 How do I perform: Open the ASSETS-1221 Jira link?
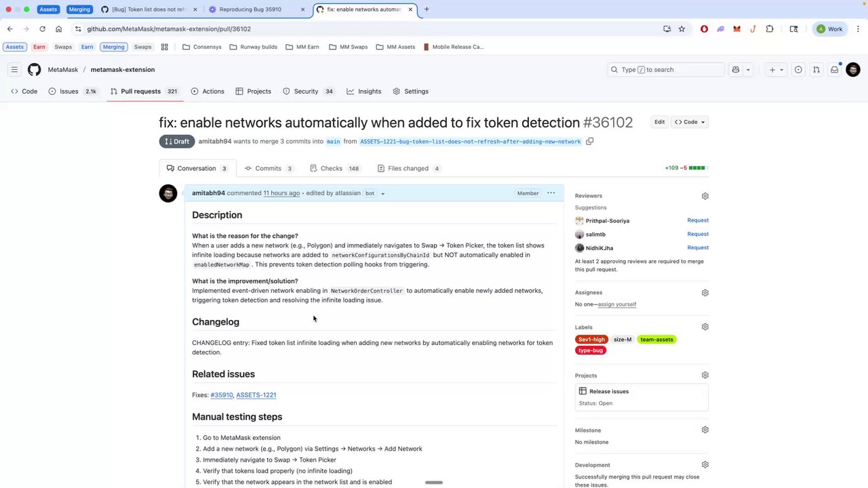pyautogui.click(x=256, y=395)
